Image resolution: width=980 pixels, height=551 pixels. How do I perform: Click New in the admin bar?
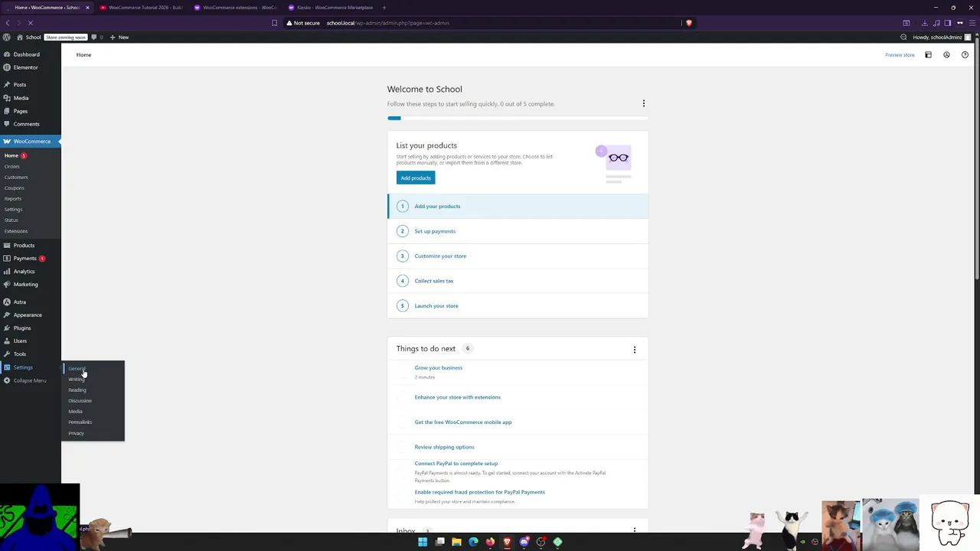[119, 37]
